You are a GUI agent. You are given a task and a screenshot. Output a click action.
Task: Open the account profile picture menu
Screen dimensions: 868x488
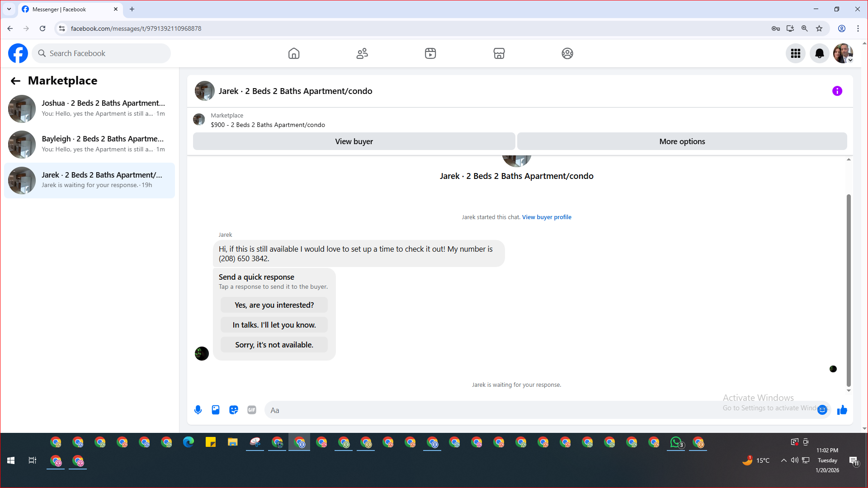(843, 53)
